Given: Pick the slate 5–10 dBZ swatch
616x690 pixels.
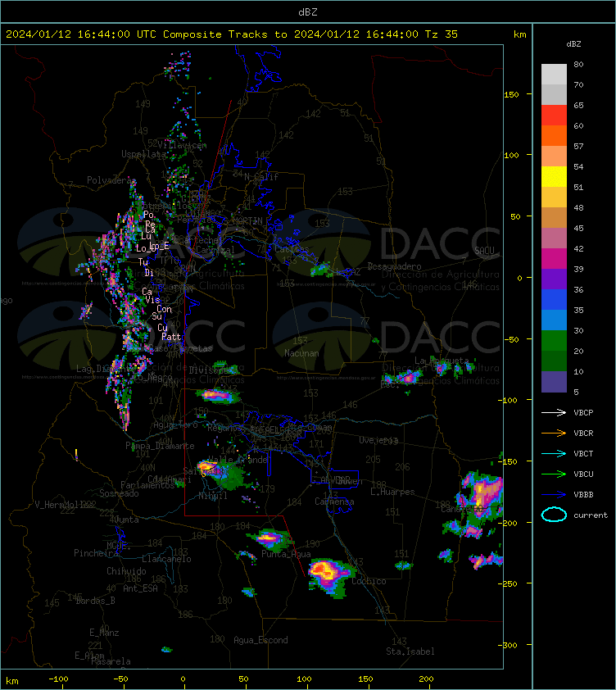Looking at the screenshot, I should [x=554, y=382].
